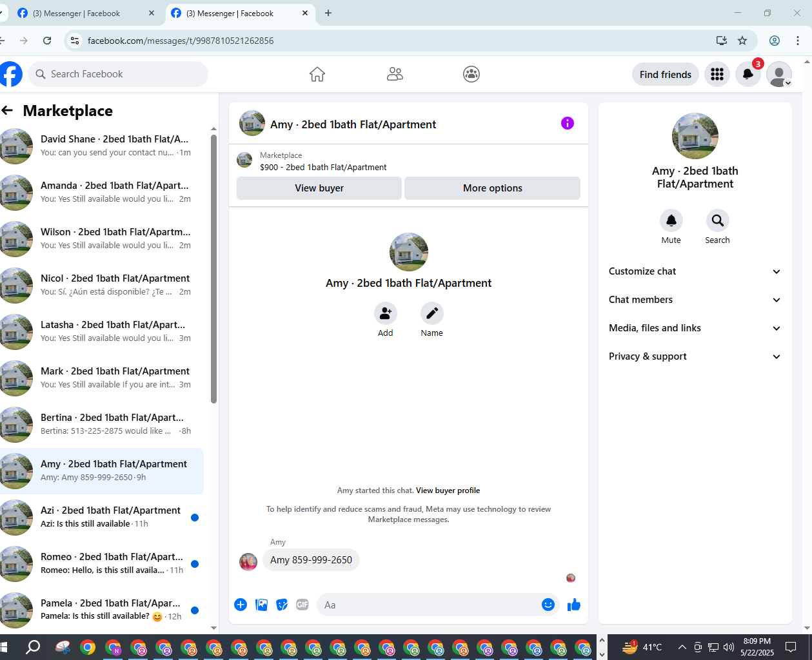Search in conversation magnifier icon

point(717,220)
